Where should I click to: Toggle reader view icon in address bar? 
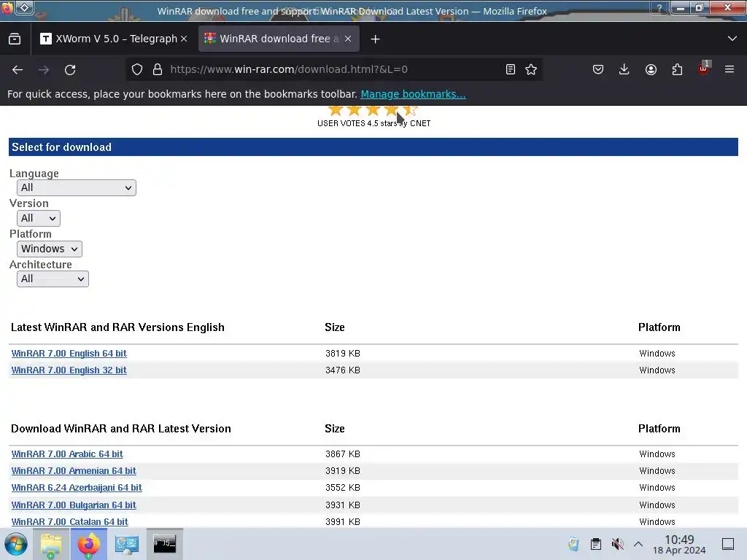[x=510, y=69]
